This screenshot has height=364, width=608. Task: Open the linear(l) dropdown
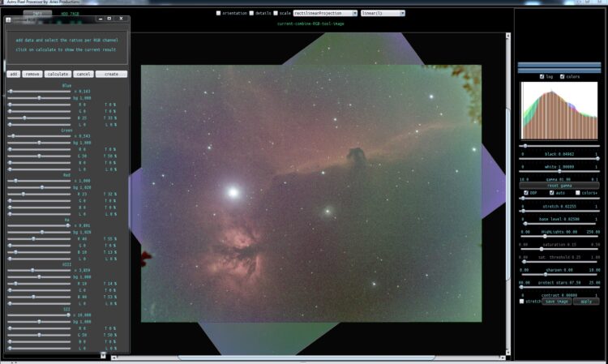(383, 13)
